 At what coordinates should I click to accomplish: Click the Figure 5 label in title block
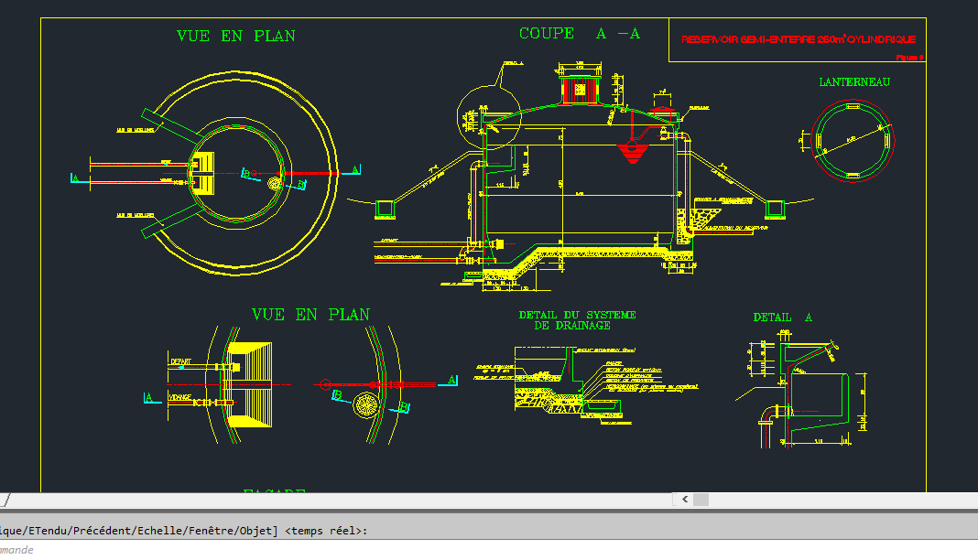tap(908, 56)
